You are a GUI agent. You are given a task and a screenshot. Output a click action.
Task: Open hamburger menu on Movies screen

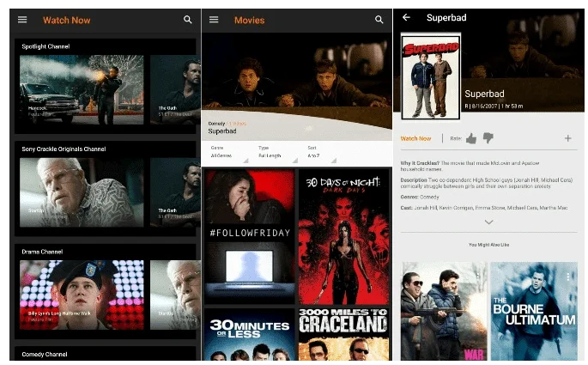(x=214, y=20)
